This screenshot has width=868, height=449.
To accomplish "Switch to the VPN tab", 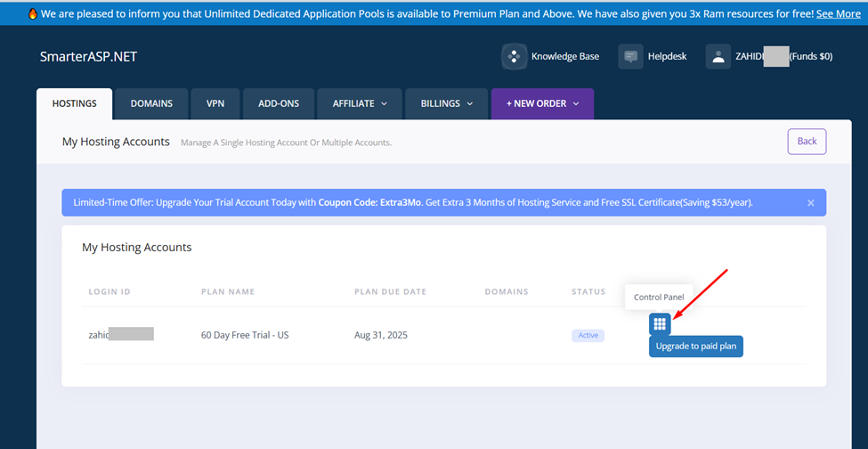I will pyautogui.click(x=215, y=103).
